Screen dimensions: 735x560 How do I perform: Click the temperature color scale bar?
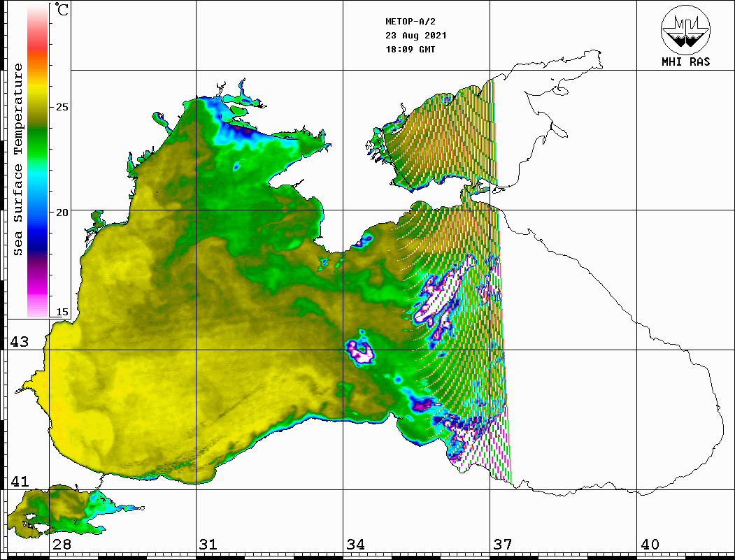pyautogui.click(x=38, y=161)
